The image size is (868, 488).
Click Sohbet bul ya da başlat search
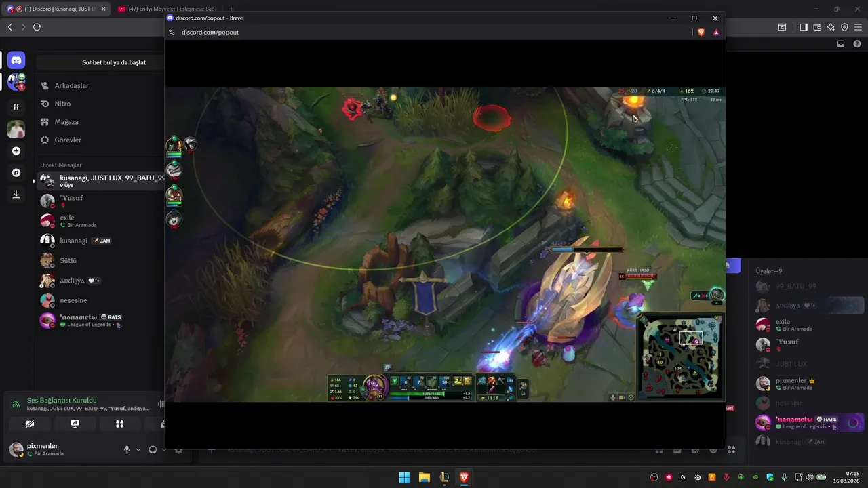(x=100, y=62)
